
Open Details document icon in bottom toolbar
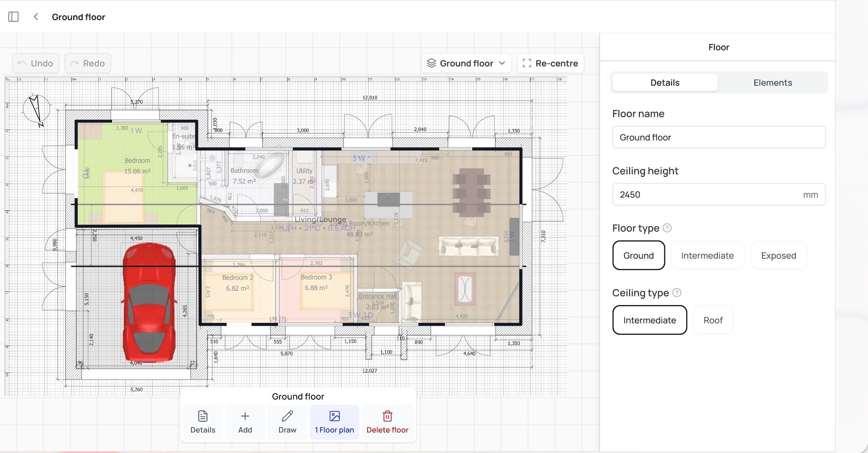coord(203,416)
